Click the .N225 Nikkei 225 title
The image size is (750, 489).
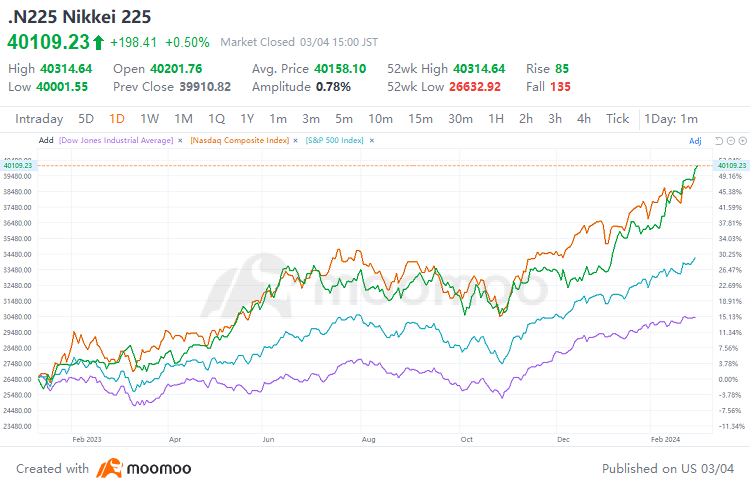point(79,17)
